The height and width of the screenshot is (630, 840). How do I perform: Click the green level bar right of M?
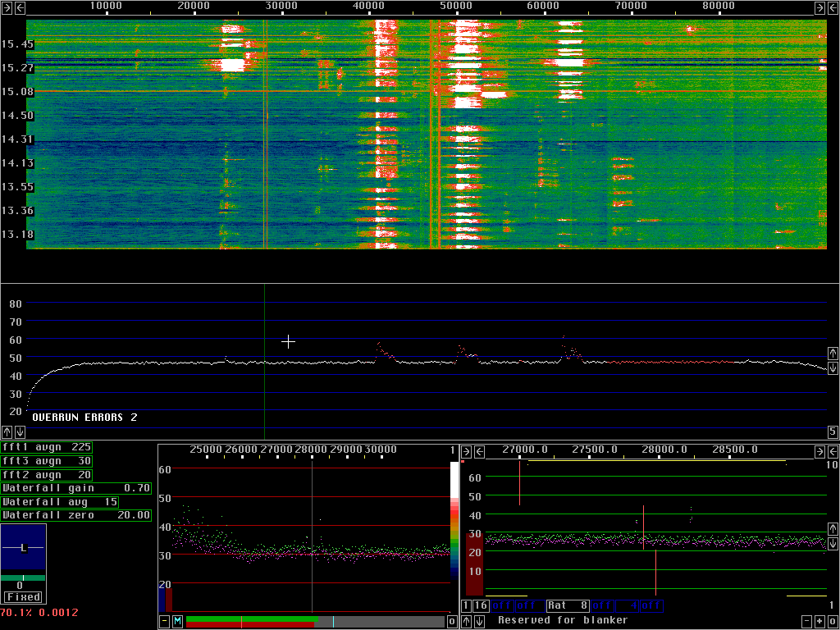click(x=253, y=619)
